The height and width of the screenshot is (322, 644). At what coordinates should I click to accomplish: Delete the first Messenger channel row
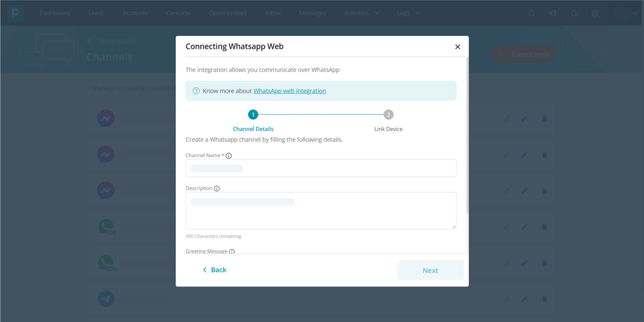click(x=544, y=119)
